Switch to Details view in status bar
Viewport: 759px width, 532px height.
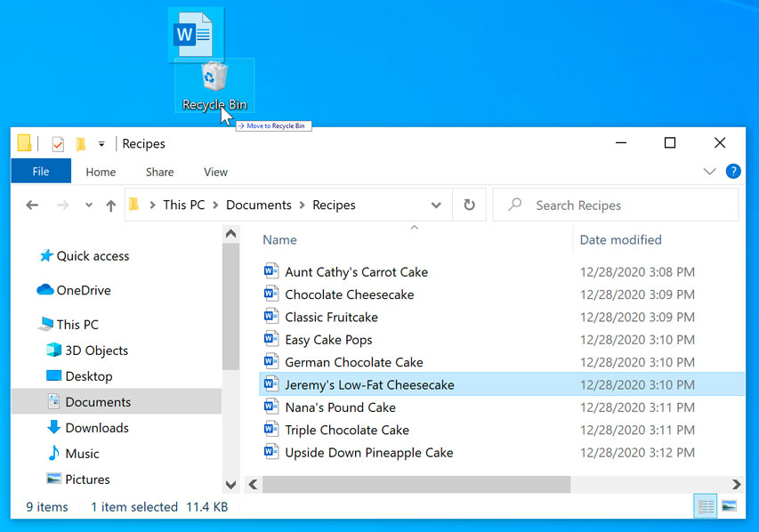tap(706, 505)
